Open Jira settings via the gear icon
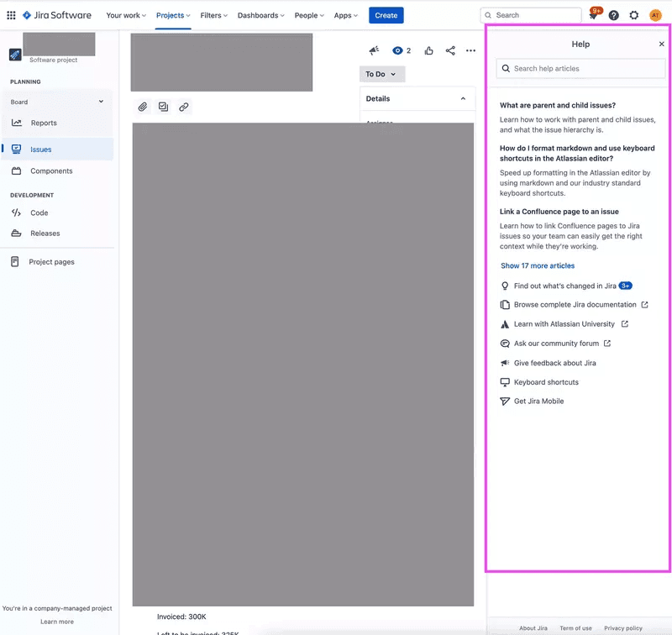The image size is (672, 635). click(x=633, y=14)
